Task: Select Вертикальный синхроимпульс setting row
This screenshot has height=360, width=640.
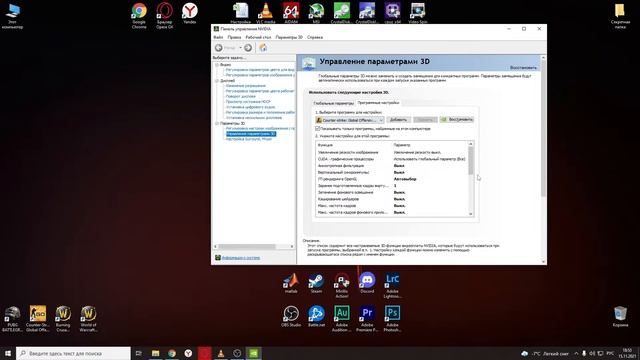Action: click(x=392, y=172)
